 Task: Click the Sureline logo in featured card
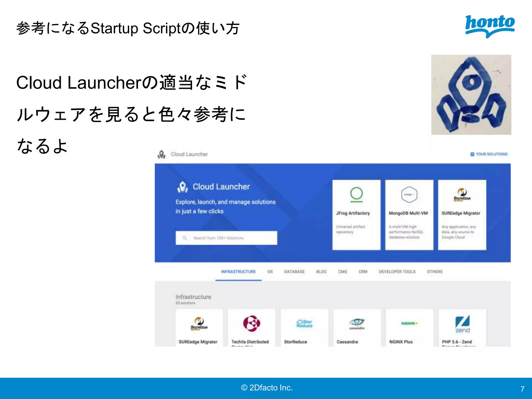[x=462, y=195]
